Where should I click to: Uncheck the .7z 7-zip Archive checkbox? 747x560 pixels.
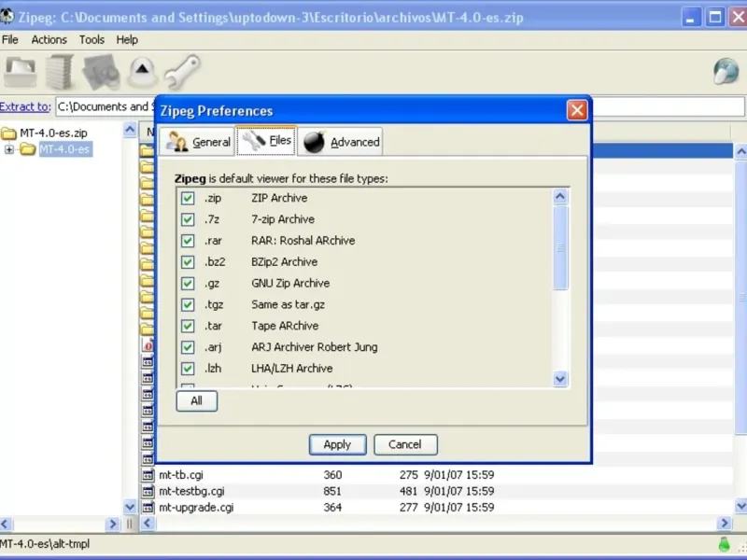tap(188, 219)
